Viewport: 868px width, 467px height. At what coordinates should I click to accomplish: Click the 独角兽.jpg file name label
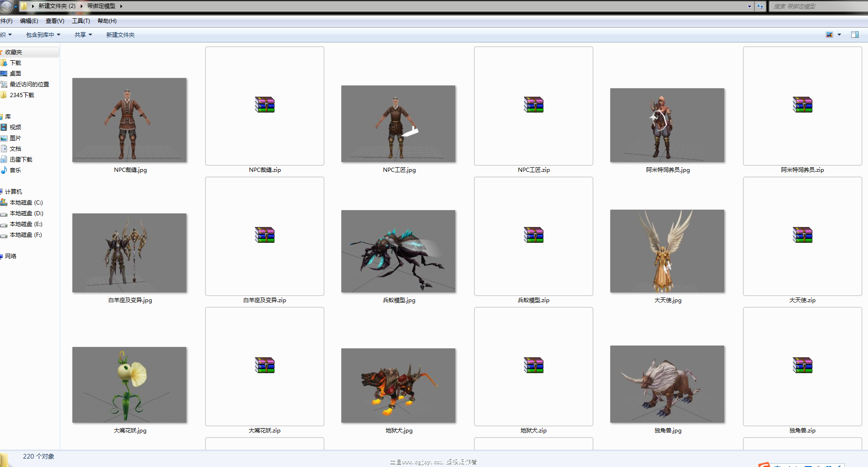[x=668, y=431]
